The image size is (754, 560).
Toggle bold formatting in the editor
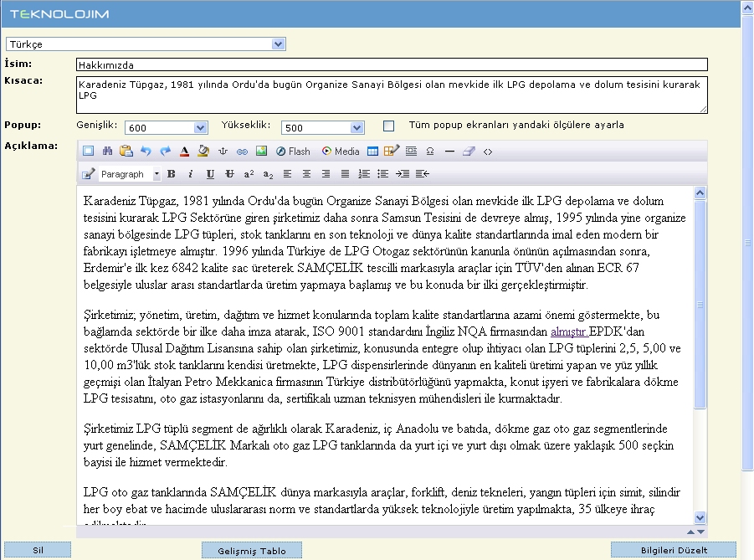171,174
